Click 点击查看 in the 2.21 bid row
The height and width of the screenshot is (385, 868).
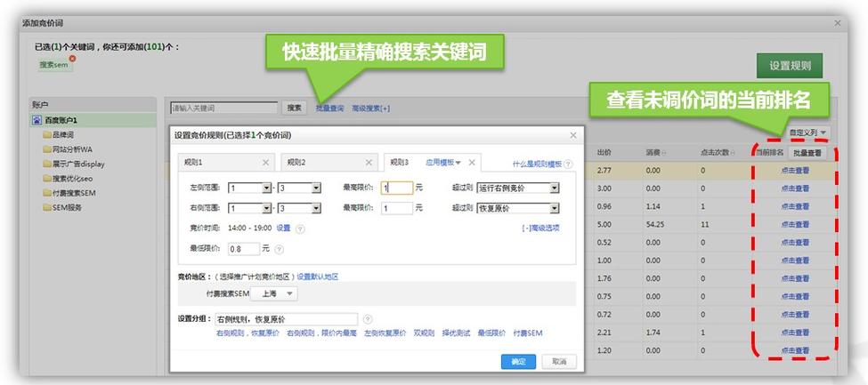(795, 333)
